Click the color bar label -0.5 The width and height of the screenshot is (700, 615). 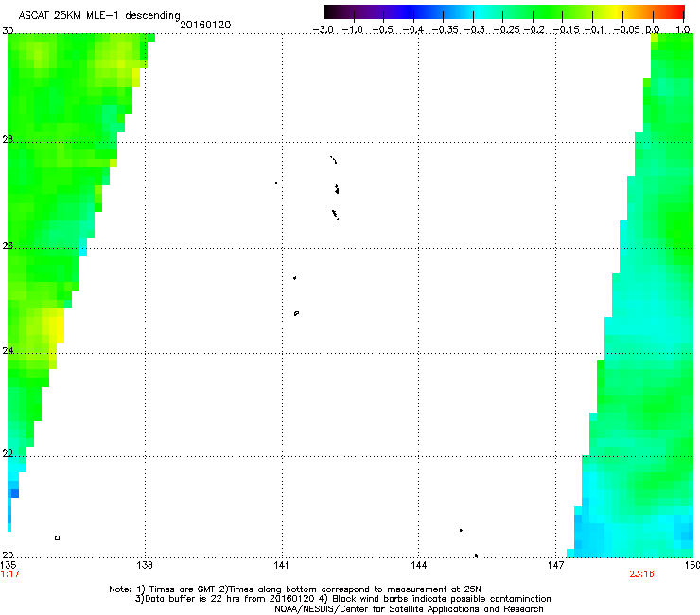click(x=383, y=30)
